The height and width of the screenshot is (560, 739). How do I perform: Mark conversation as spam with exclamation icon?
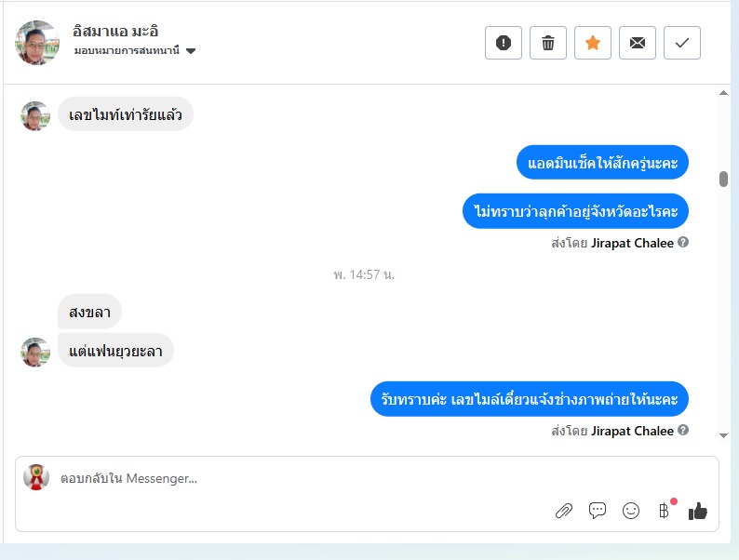504,43
